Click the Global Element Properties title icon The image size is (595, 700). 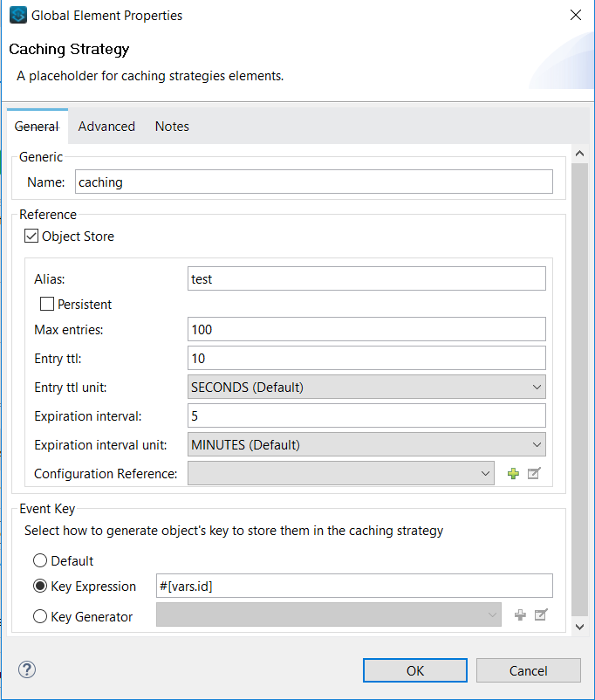tap(17, 15)
